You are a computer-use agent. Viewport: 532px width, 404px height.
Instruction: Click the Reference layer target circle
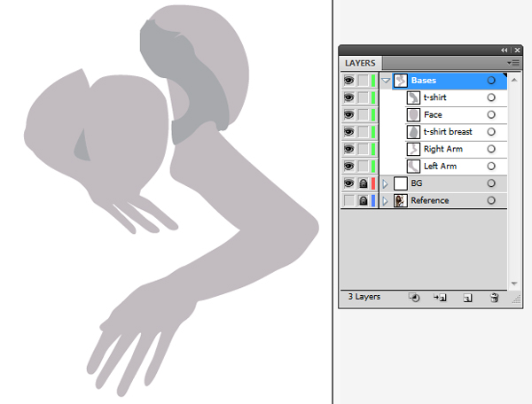point(491,200)
